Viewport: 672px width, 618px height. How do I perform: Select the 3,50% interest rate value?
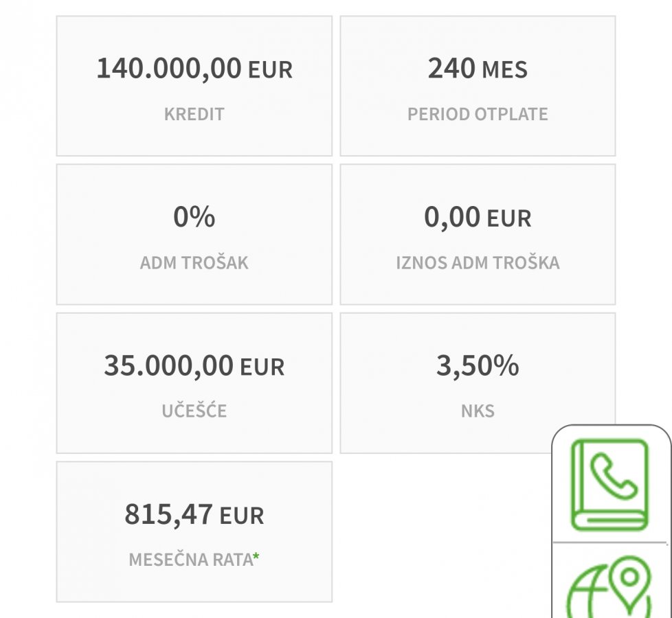478,365
